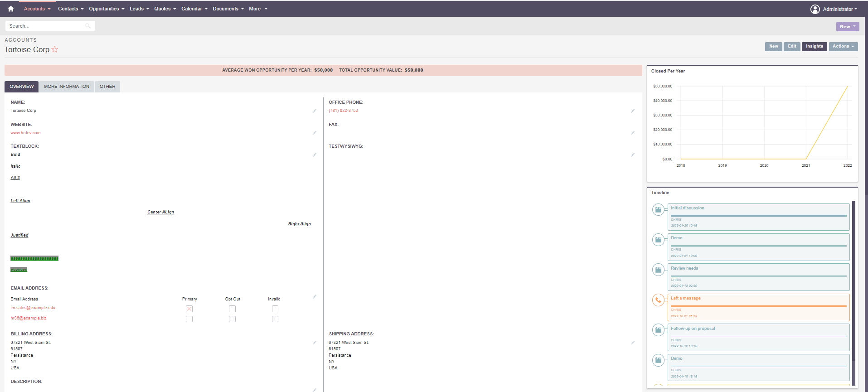Click the search magnifier icon
Image resolution: width=868 pixels, height=392 pixels.
point(88,26)
